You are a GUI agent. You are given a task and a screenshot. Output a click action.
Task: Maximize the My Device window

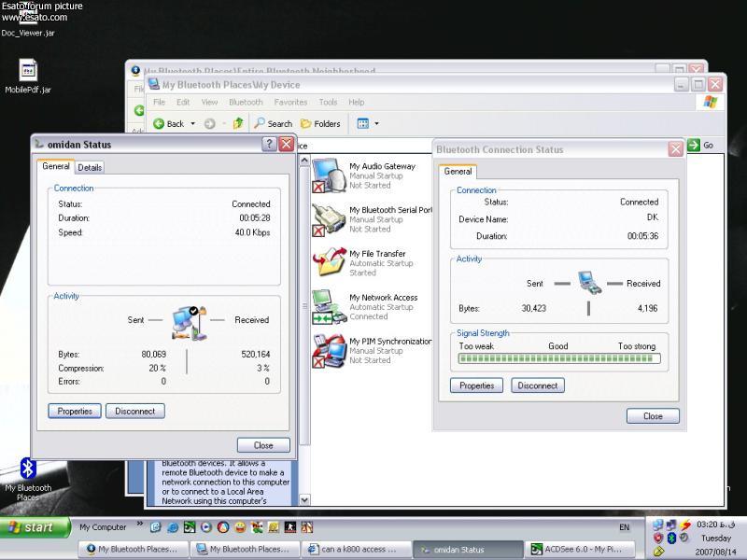pyautogui.click(x=698, y=85)
